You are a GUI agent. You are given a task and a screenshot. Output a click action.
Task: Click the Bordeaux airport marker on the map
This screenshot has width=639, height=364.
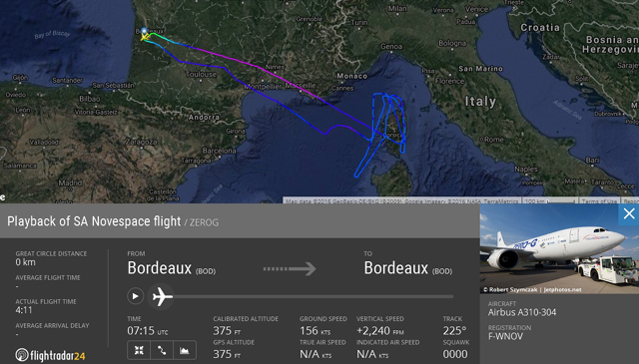click(x=144, y=31)
